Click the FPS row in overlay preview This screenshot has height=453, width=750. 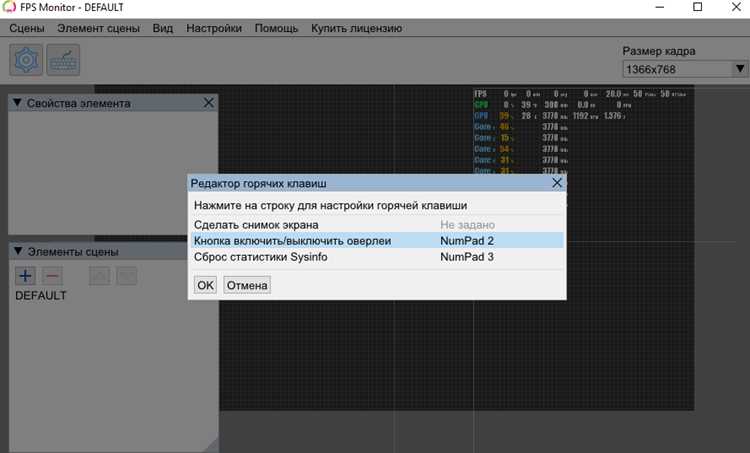coord(580,94)
